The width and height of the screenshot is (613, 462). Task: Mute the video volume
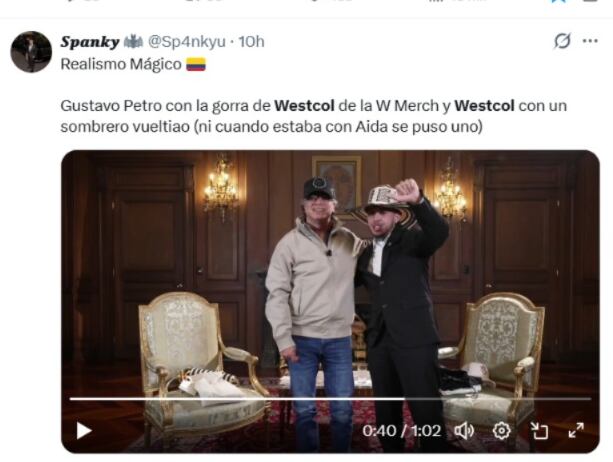[x=464, y=431]
